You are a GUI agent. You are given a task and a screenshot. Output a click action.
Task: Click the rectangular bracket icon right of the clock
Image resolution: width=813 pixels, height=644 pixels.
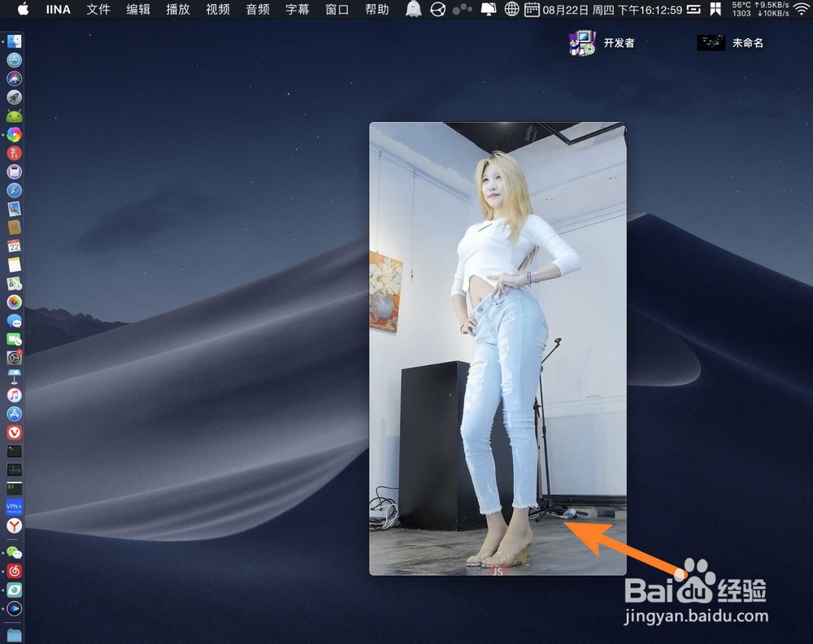coord(693,9)
